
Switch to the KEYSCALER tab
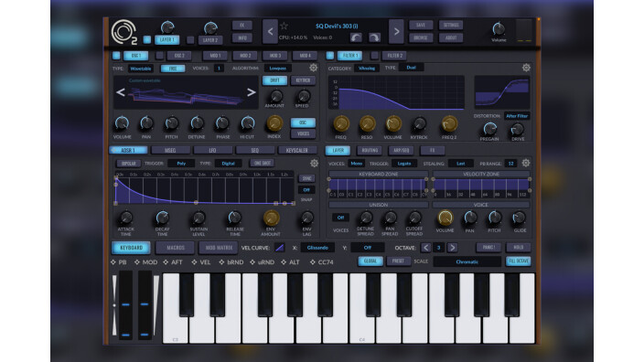coord(297,150)
